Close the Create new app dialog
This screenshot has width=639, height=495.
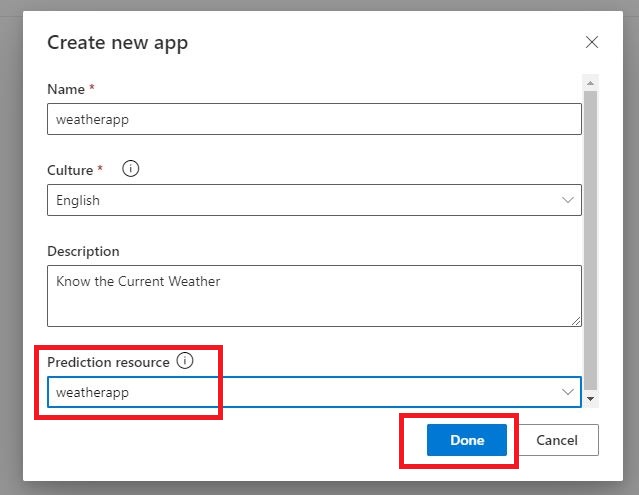point(592,42)
